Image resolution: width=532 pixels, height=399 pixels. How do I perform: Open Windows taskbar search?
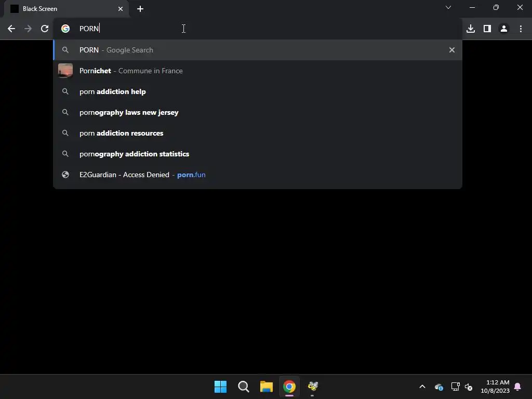[244, 387]
